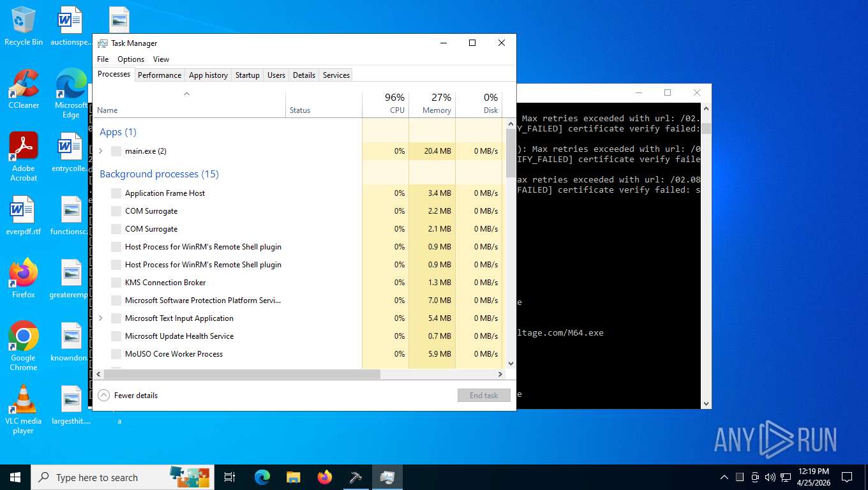Open the greateremp image file on desktop

[71, 279]
